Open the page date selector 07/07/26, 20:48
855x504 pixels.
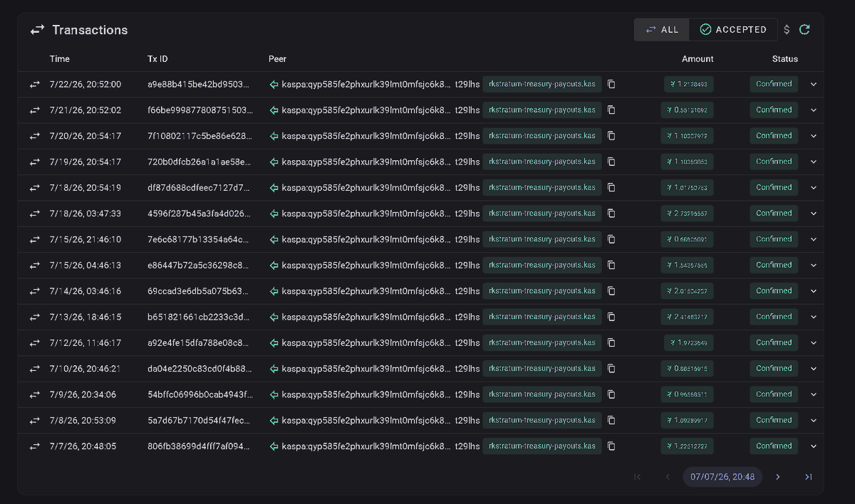tap(722, 477)
